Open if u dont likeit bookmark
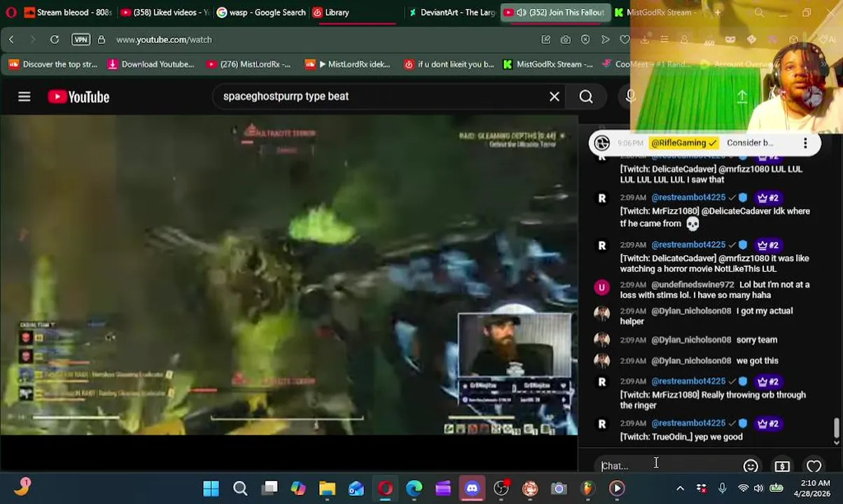 tap(449, 64)
